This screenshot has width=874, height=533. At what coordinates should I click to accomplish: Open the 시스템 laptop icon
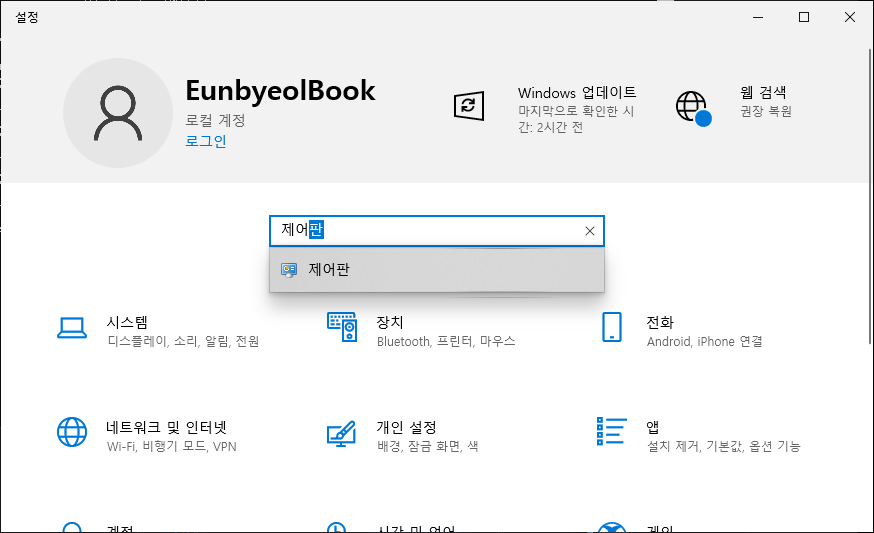tap(72, 328)
